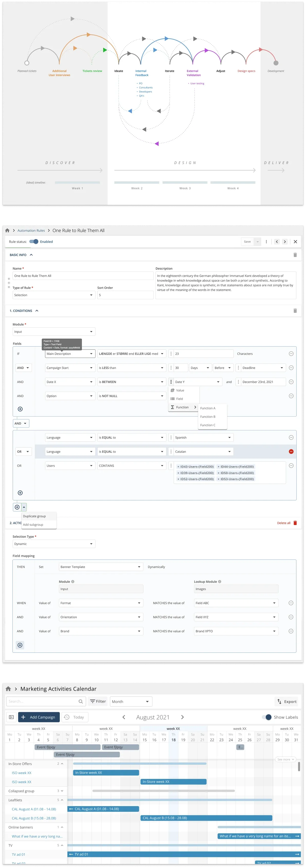Click the Add Campaign button
The width and height of the screenshot is (306, 868).
pos(39,717)
